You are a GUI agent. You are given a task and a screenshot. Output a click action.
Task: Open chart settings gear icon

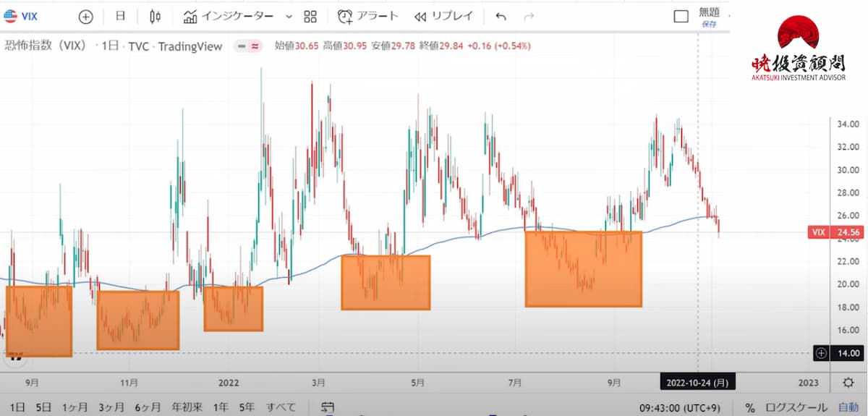[848, 383]
